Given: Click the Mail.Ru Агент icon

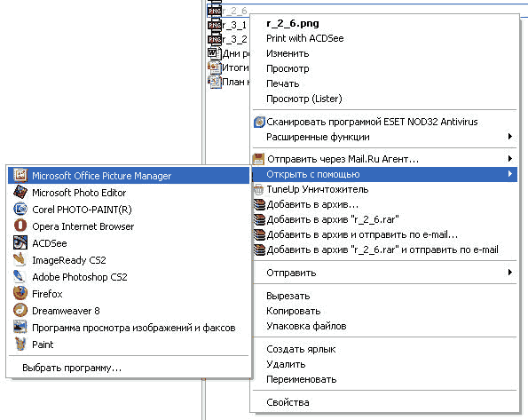Looking at the screenshot, I should tap(258, 159).
